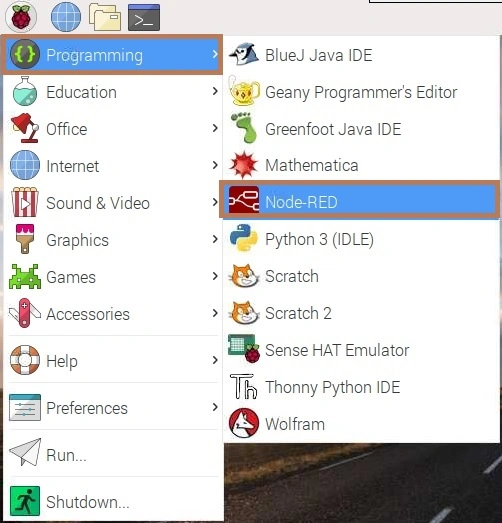Launch the Terminal icon in taskbar
Viewport: 502px width, 523px height.
click(144, 17)
